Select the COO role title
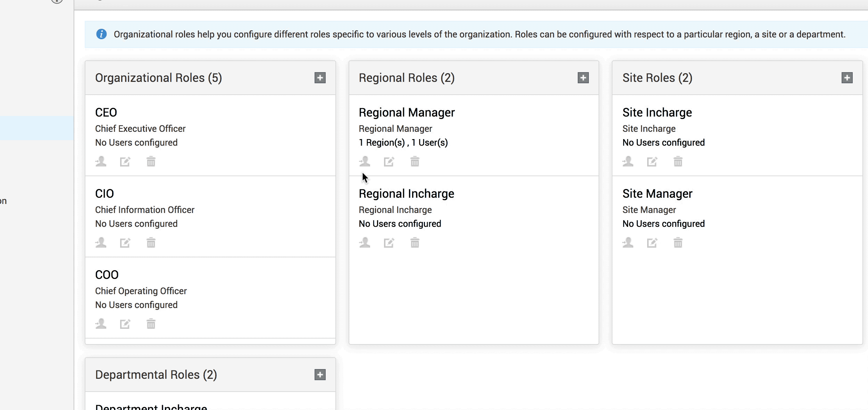Viewport: 868px width, 410px height. pos(107,275)
